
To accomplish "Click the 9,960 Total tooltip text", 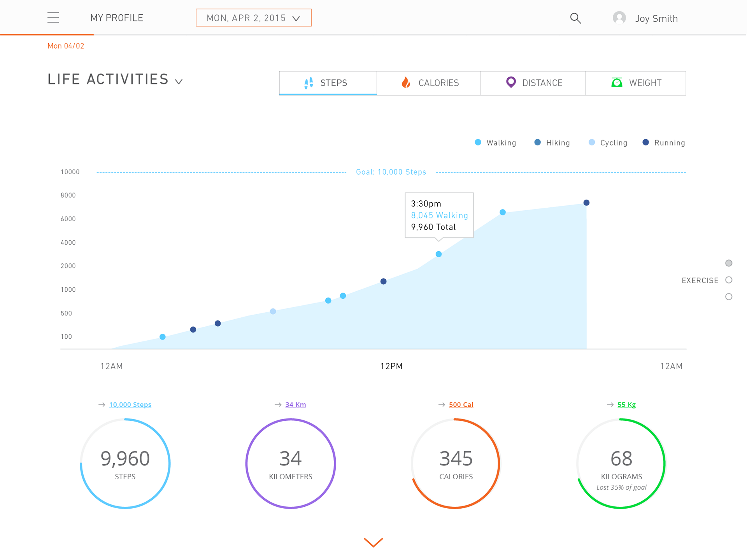I will pos(433,227).
